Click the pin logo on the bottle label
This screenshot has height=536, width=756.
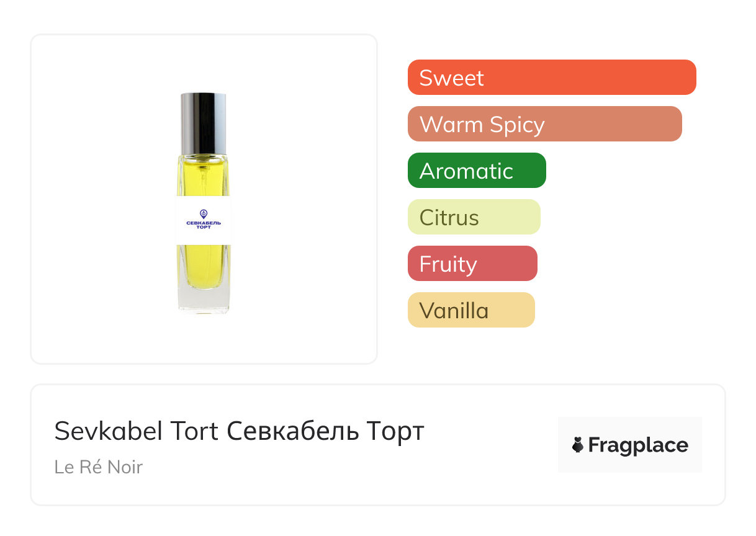[x=204, y=213]
